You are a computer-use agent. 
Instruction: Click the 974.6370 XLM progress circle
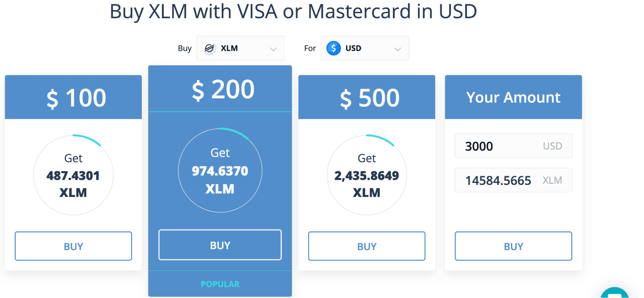[x=220, y=170]
